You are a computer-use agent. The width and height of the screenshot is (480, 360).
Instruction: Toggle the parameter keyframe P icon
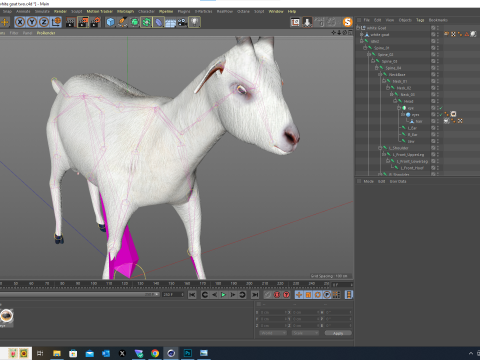pos(327,295)
